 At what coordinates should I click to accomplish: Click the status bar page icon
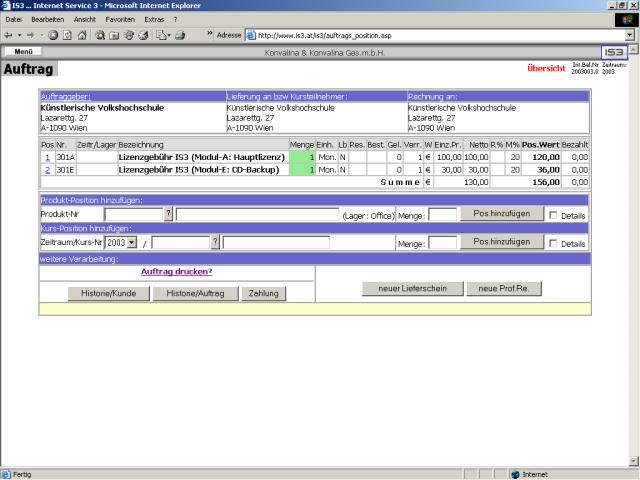tap(6, 474)
